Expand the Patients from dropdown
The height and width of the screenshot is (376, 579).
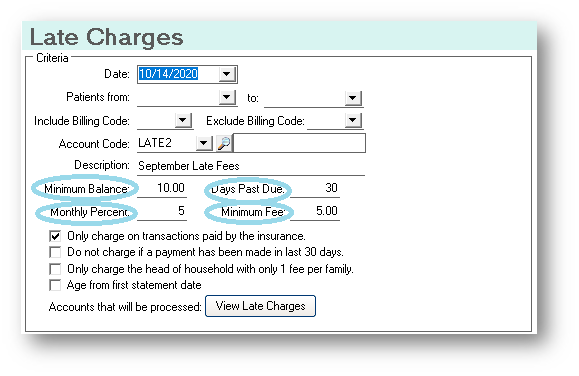[x=227, y=97]
